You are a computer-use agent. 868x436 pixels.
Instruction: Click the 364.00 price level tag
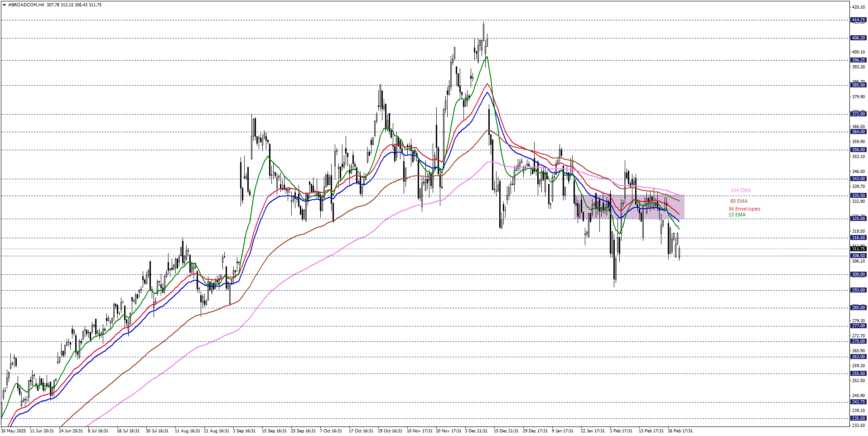coord(858,132)
